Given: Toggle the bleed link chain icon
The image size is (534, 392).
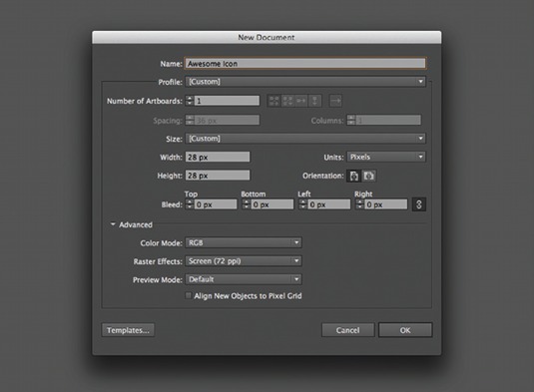Looking at the screenshot, I should pos(419,204).
